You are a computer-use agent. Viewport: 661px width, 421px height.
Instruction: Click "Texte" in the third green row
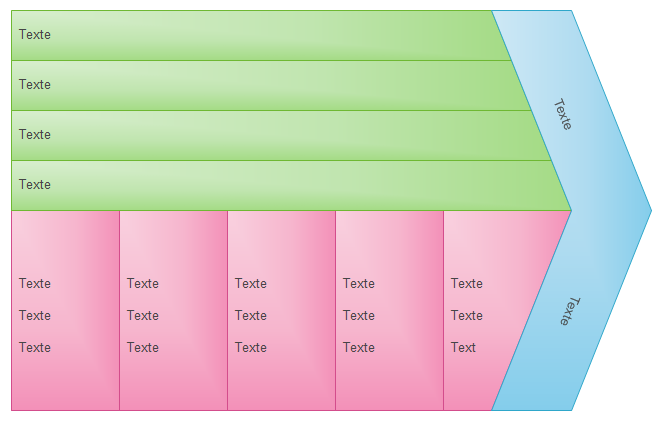[x=35, y=135]
